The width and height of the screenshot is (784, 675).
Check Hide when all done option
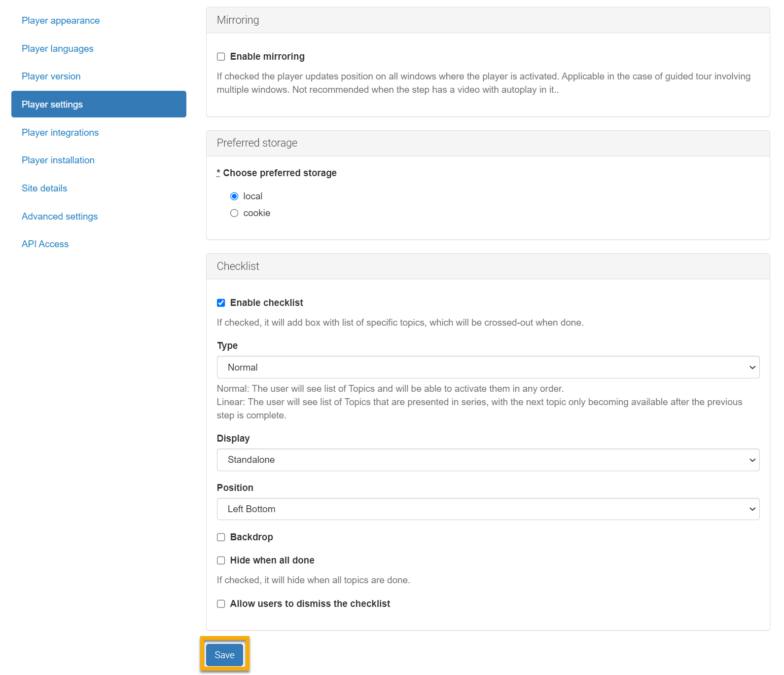[221, 561]
